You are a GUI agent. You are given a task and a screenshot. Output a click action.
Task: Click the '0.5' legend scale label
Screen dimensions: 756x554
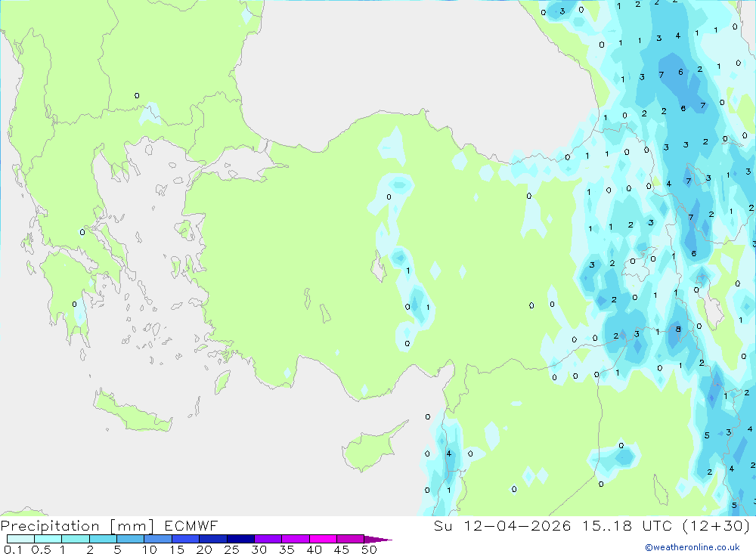[41, 549]
